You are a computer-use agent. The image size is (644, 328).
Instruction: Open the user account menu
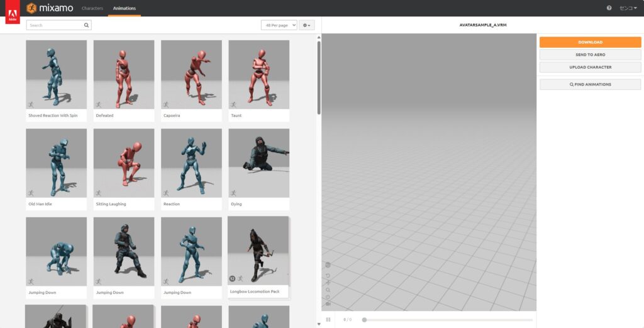point(628,8)
